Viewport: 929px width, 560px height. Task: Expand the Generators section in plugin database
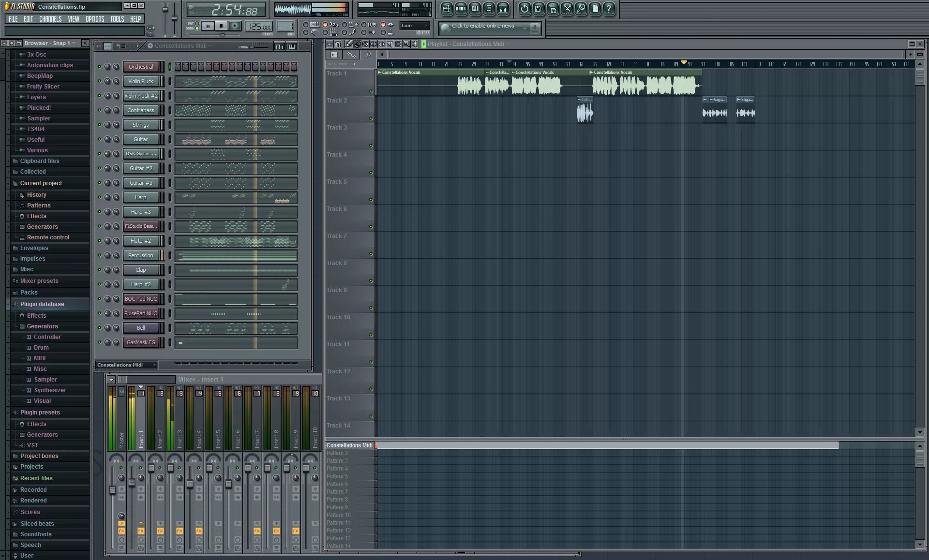42,326
